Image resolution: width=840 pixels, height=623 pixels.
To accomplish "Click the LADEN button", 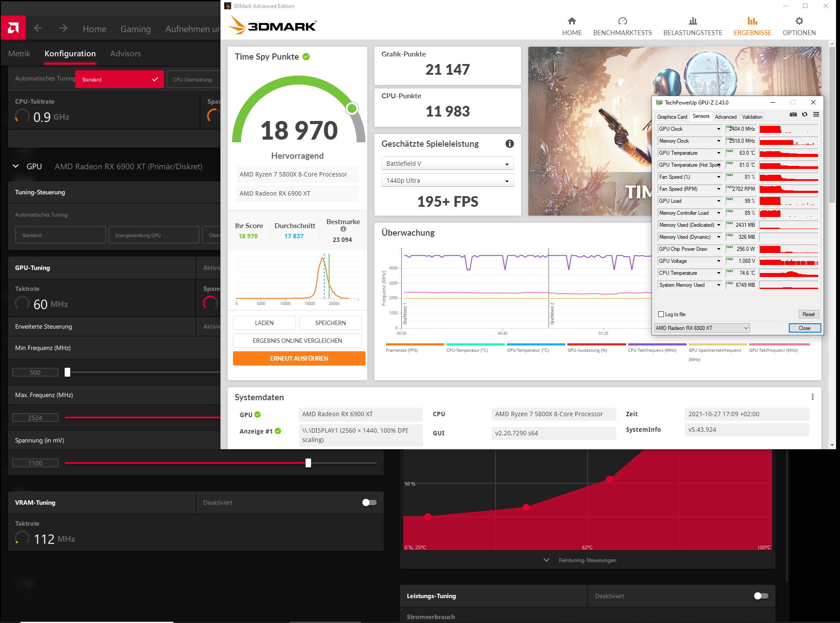I will tap(264, 323).
